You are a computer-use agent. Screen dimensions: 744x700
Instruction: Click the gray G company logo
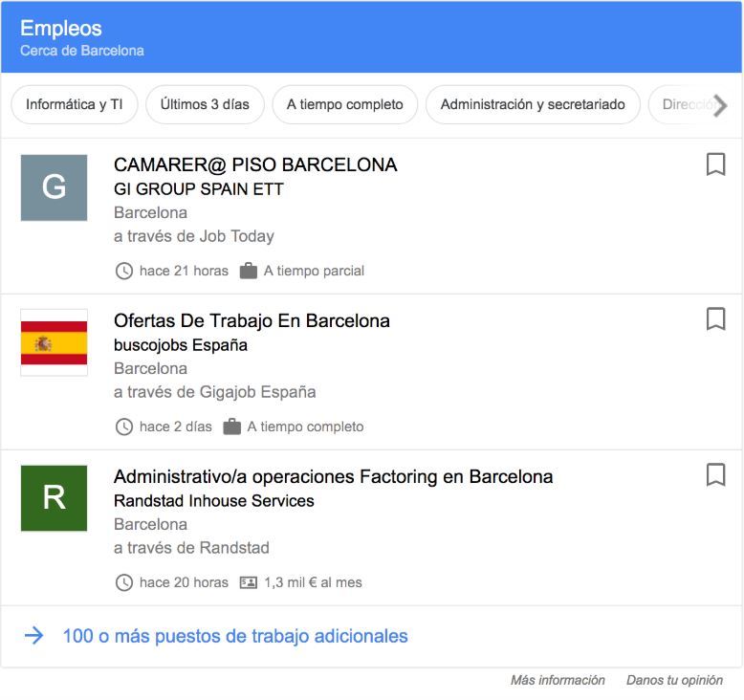coord(55,187)
